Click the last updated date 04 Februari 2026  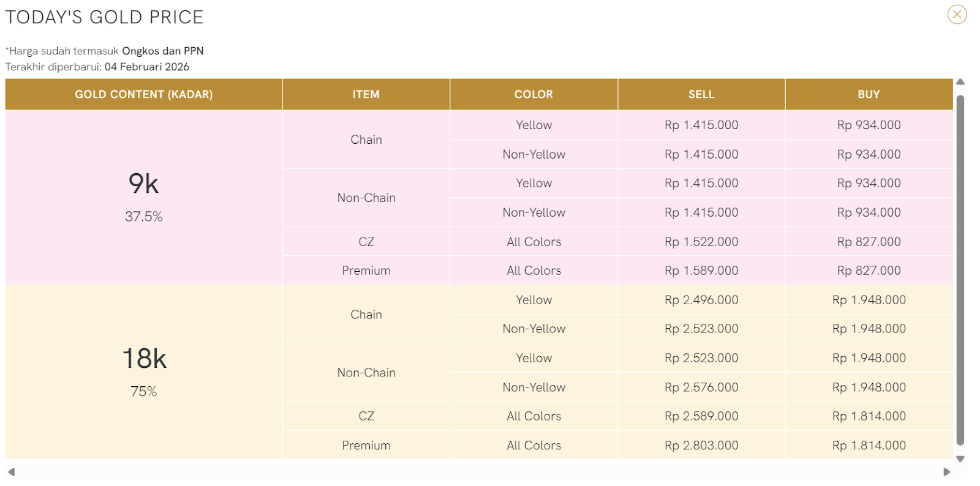click(x=147, y=67)
